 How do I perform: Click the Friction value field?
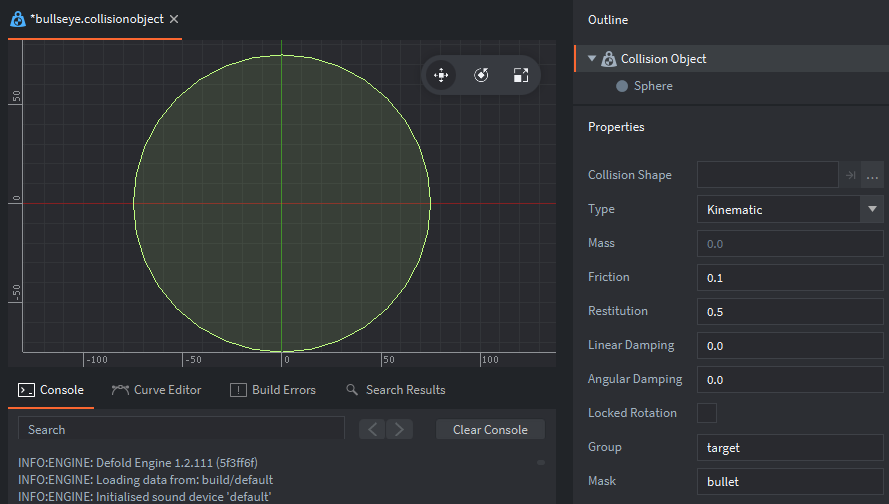789,277
